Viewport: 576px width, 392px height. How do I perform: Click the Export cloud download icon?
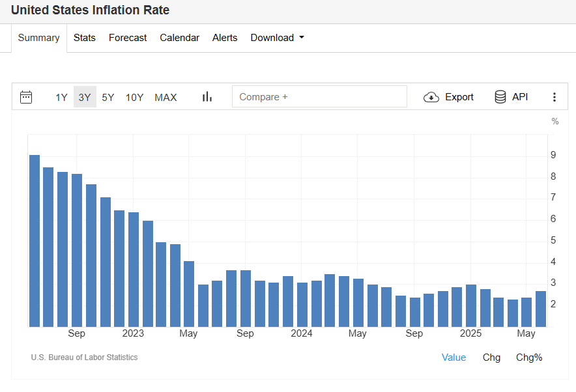coord(431,97)
